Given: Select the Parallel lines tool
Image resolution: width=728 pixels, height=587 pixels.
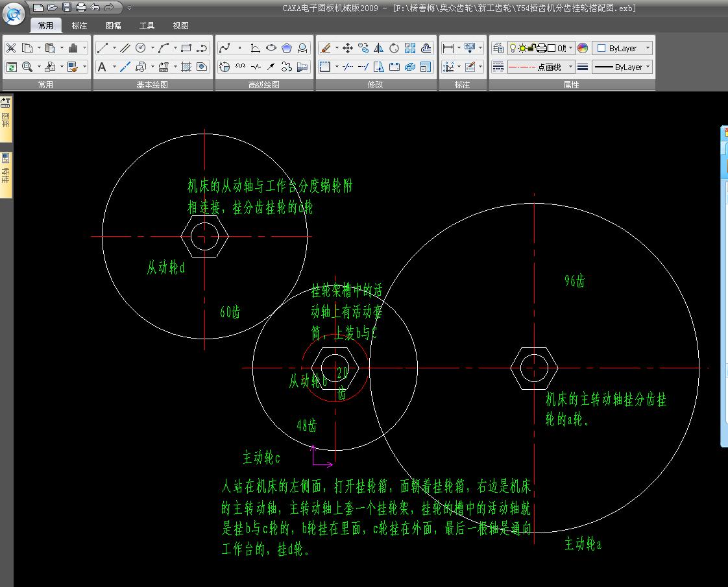Looking at the screenshot, I should coord(125,48).
